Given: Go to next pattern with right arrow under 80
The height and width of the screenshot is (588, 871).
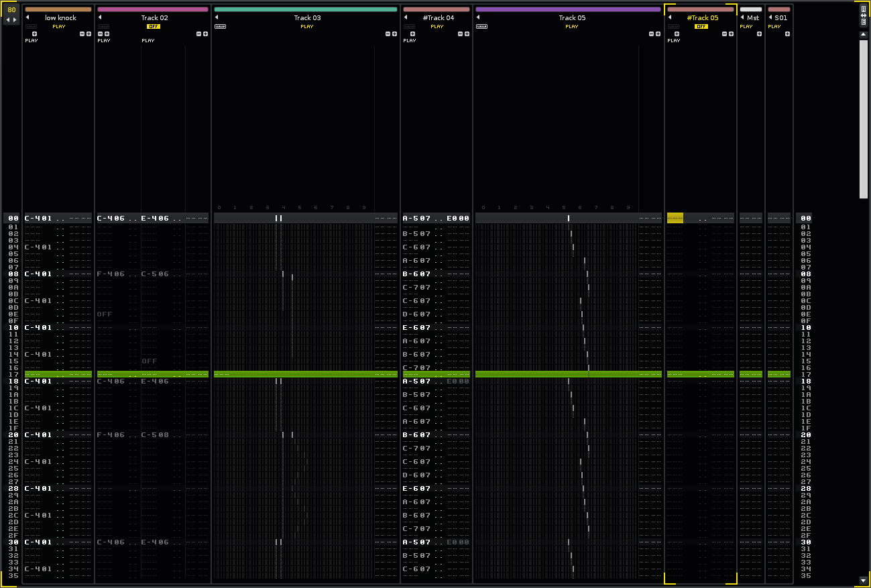Looking at the screenshot, I should pyautogui.click(x=15, y=19).
